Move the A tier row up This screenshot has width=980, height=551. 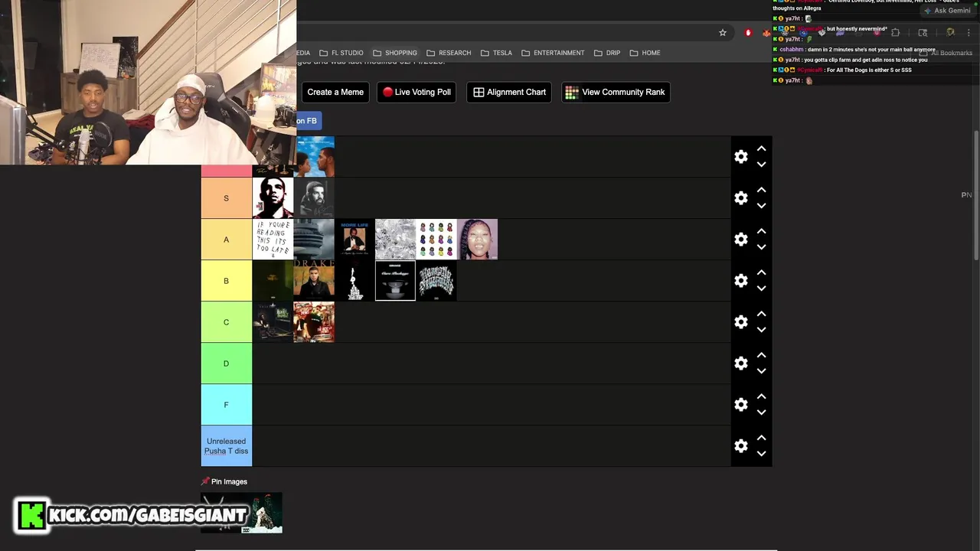(x=762, y=231)
